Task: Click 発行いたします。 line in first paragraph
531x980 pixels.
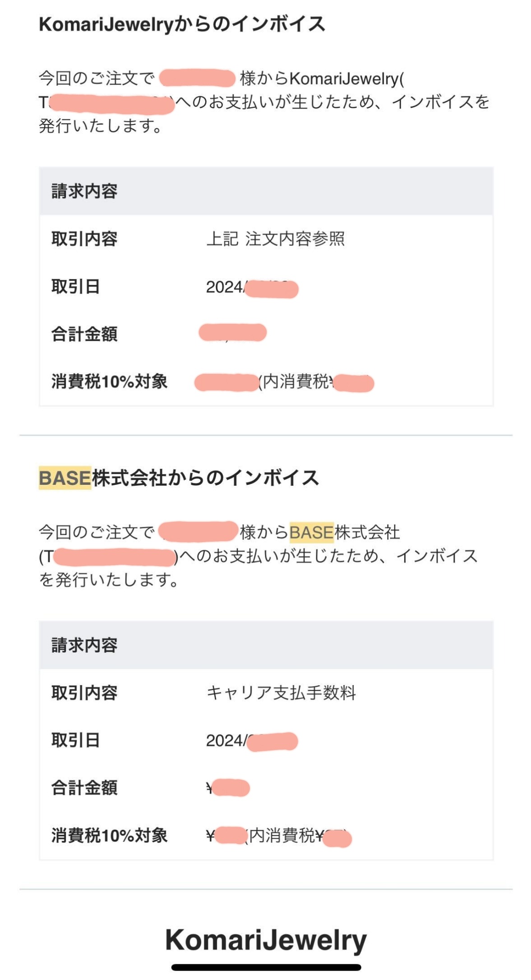Action: click(x=101, y=126)
